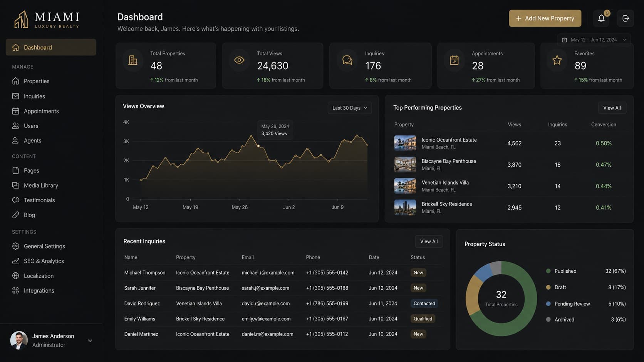This screenshot has height=362, width=644.
Task: Click the Conversion column header
Action: tap(604, 125)
